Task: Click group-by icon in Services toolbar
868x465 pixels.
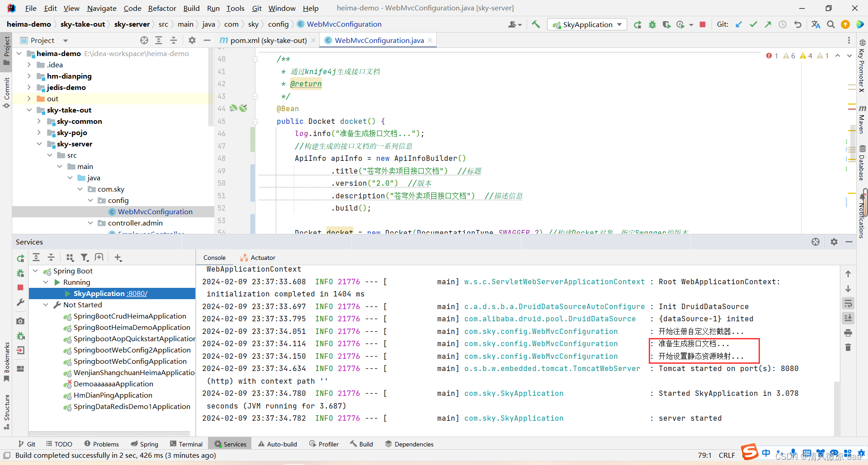Action: coord(70,258)
